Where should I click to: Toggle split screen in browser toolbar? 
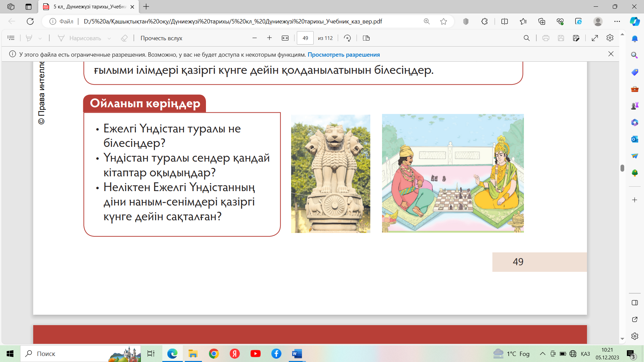coord(504,21)
